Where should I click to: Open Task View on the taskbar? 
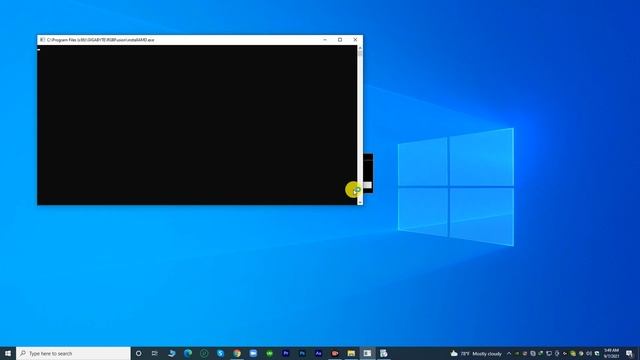click(x=155, y=353)
